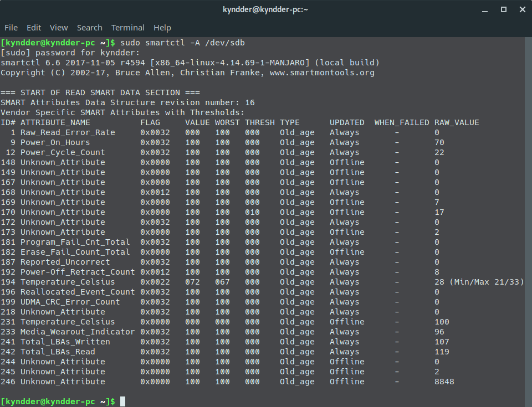Click the RAW_VALUE column header
The width and height of the screenshot is (532, 407).
click(x=457, y=122)
